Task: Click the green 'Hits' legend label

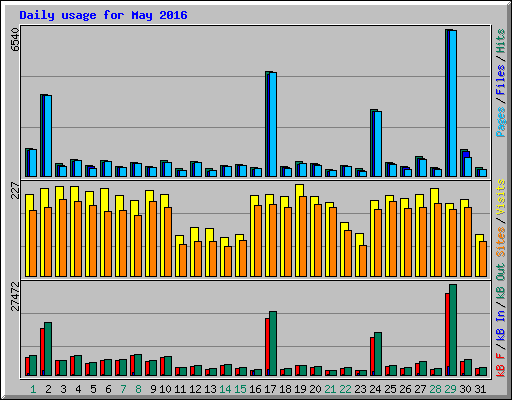Action: 500,41
